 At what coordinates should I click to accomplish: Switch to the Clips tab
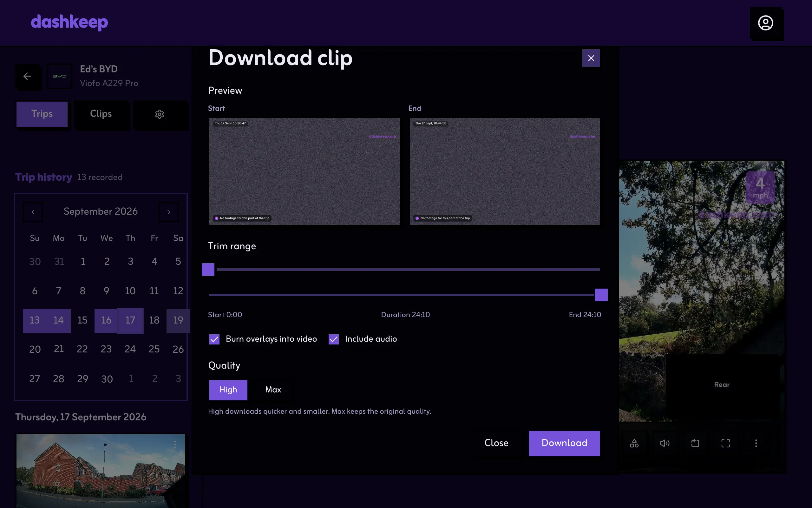tap(101, 114)
